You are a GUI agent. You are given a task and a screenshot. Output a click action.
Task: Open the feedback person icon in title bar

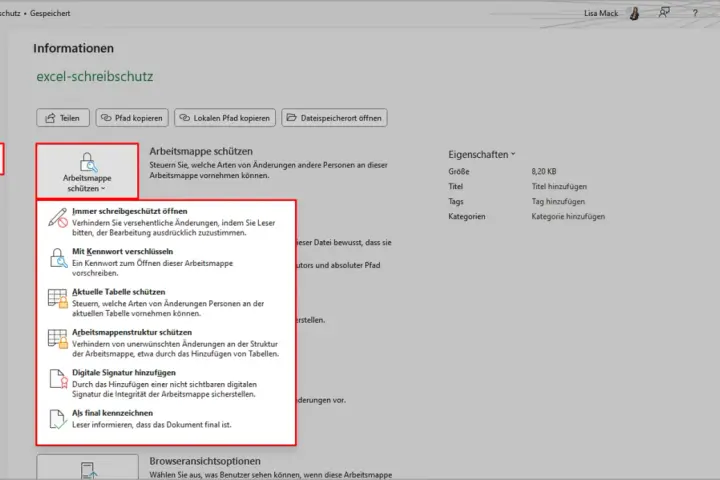pyautogui.click(x=664, y=13)
